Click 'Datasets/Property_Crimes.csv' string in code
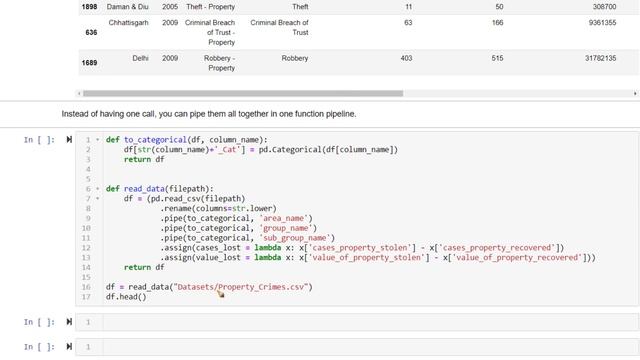Viewport: 640px width, 360px height. point(241,287)
